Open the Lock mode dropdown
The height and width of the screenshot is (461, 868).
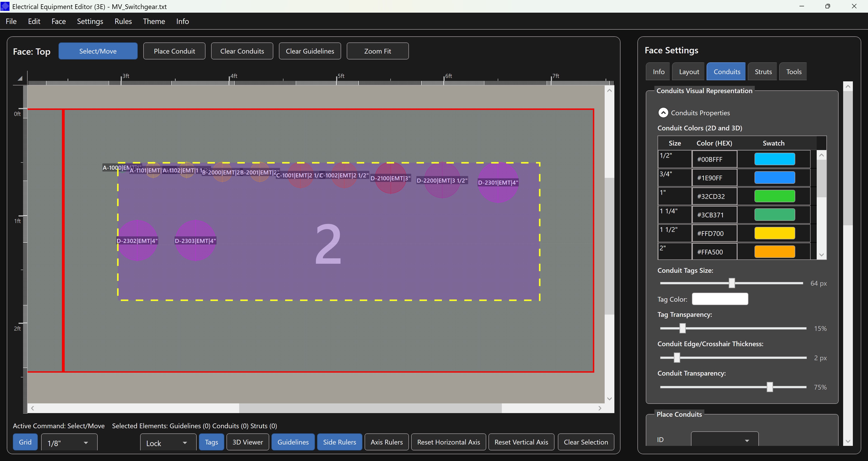tap(168, 443)
